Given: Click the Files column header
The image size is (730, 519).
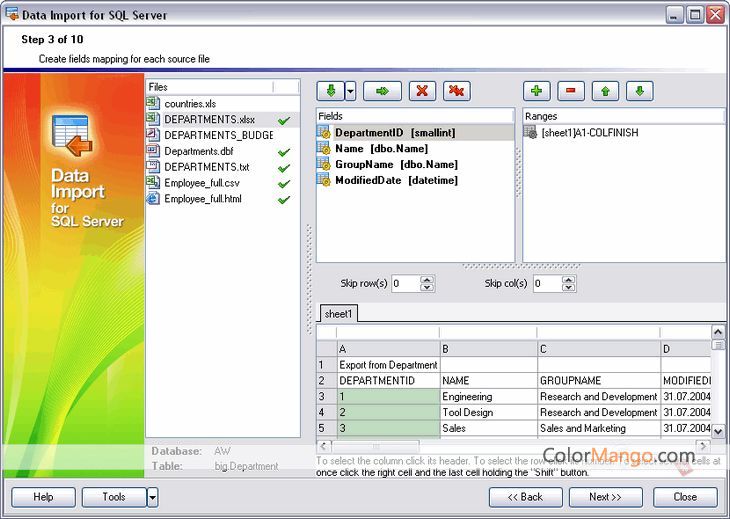Looking at the screenshot, I should pyautogui.click(x=210, y=87).
